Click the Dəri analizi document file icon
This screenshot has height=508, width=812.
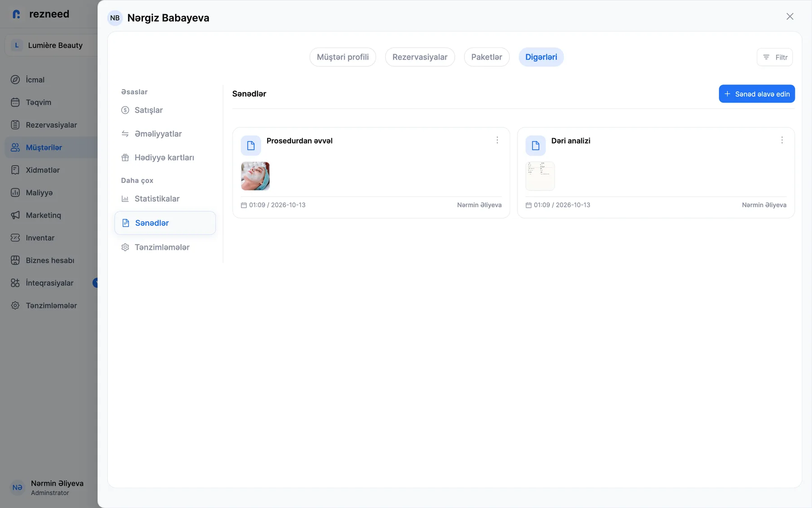[x=535, y=145]
